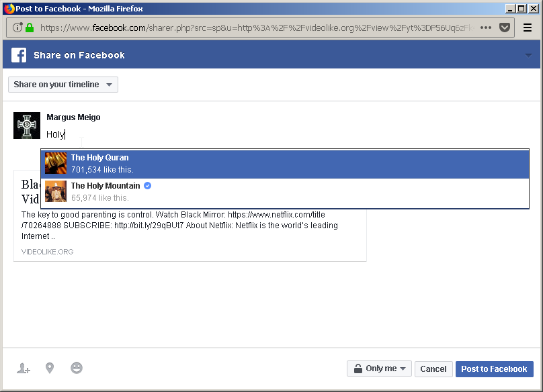
Task: Click the Firefox icon in title bar
Action: point(9,9)
